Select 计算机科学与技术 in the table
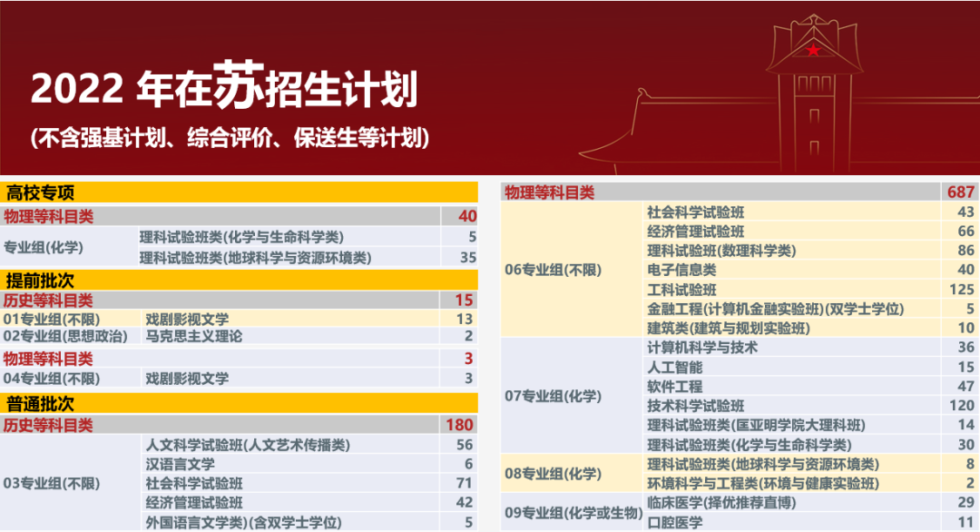The height and width of the screenshot is (532, 980). coord(702,348)
